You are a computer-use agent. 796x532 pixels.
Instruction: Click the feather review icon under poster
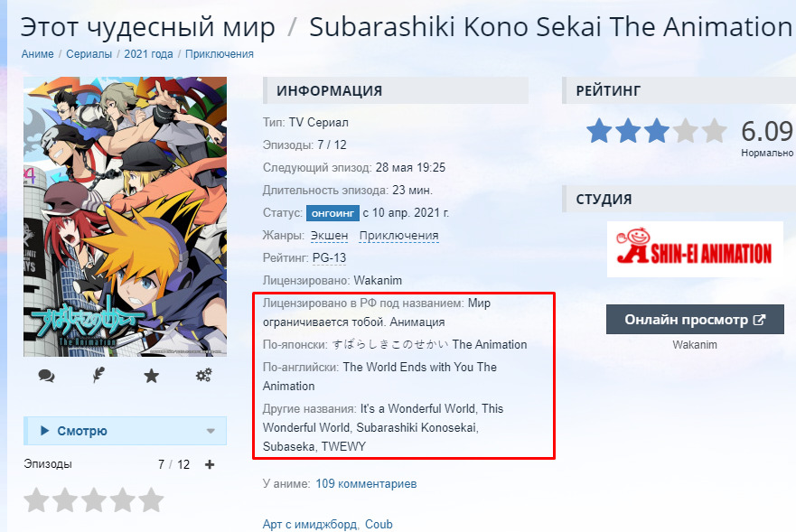98,375
